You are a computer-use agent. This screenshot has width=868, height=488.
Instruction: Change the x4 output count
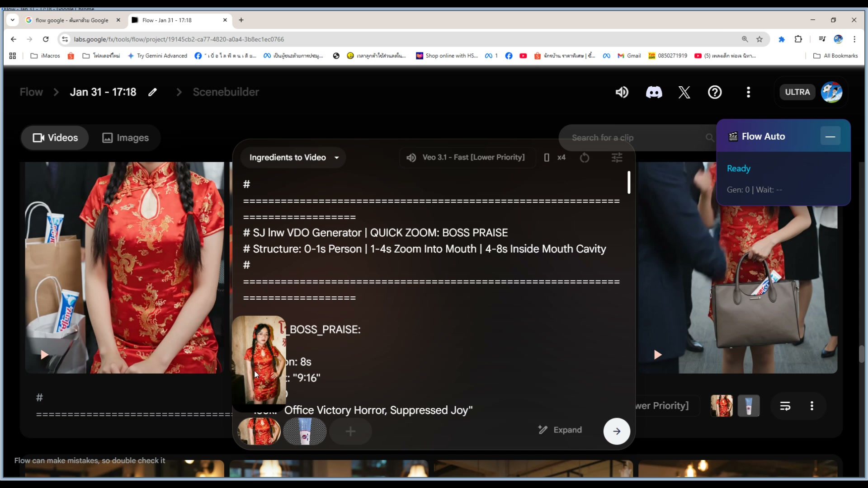coord(561,157)
